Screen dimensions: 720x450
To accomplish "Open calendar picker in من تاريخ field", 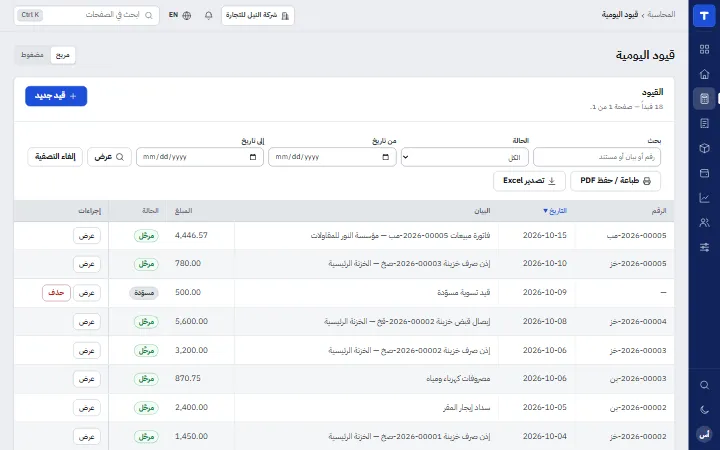I will pyautogui.click(x=385, y=157).
